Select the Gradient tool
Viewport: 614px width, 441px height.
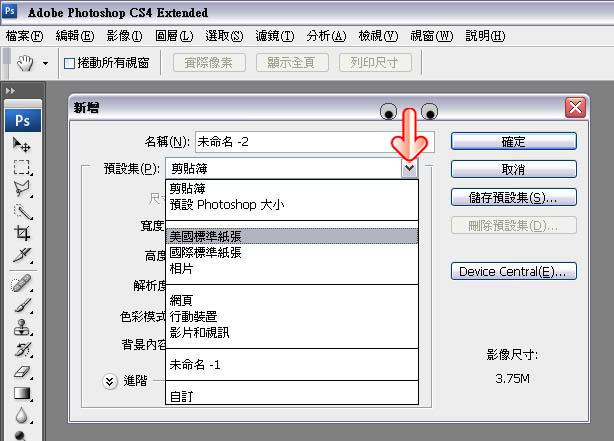(22, 393)
